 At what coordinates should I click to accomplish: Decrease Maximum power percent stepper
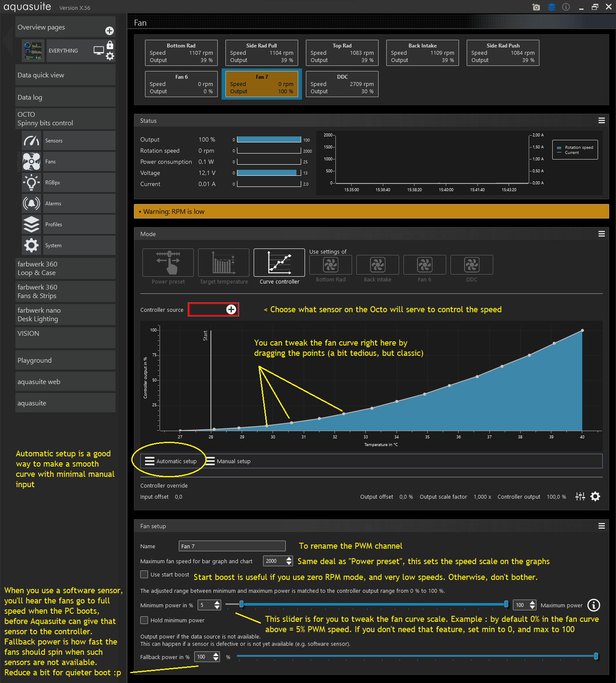[532, 607]
